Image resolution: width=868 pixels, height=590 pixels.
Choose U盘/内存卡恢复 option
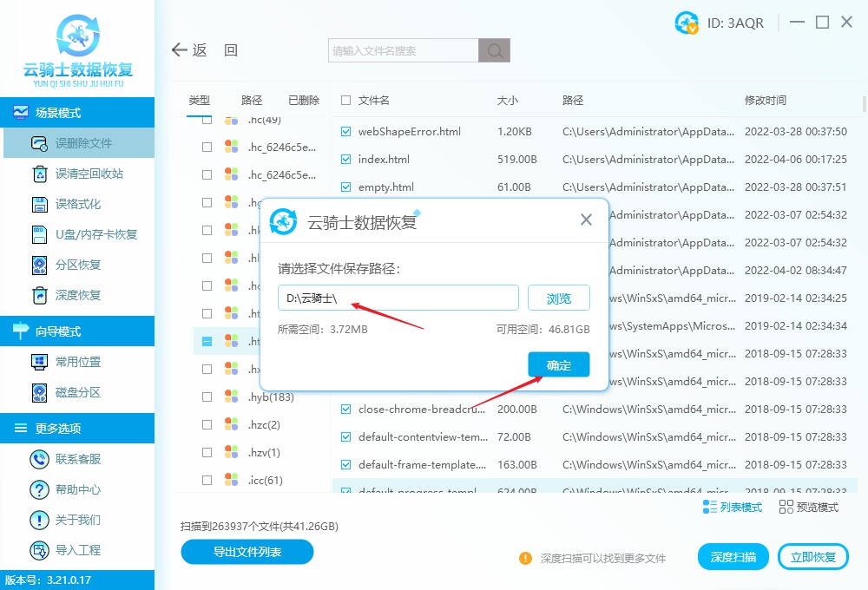[x=84, y=234]
